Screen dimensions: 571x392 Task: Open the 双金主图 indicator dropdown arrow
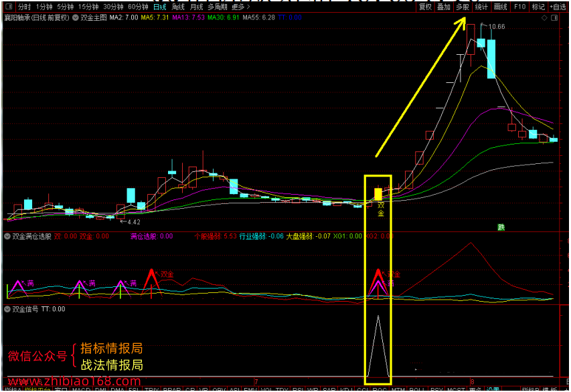tap(76, 17)
